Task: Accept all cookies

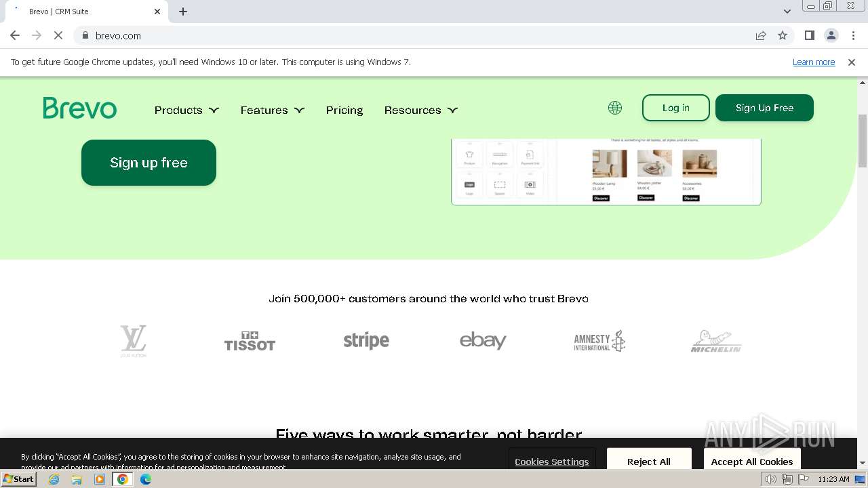Action: [752, 461]
